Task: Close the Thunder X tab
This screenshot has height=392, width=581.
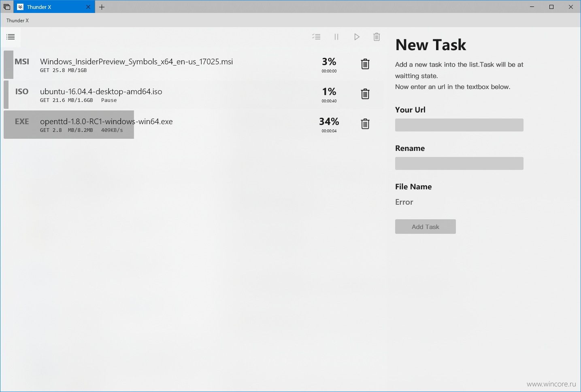Action: click(88, 7)
